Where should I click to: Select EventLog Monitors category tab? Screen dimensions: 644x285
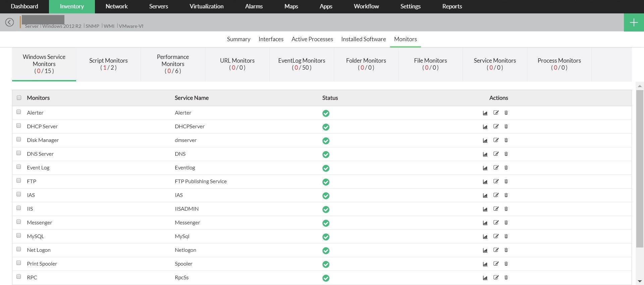pos(302,64)
